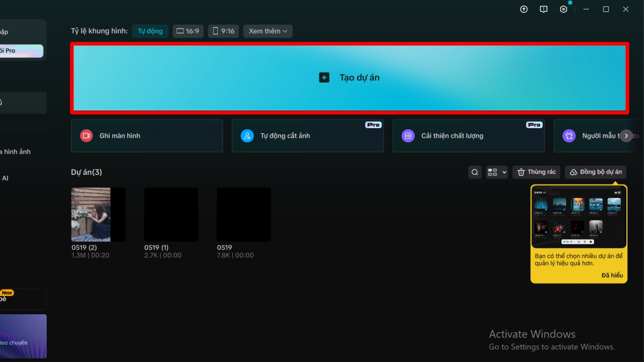Select the 0519 (1) project

pos(171,214)
